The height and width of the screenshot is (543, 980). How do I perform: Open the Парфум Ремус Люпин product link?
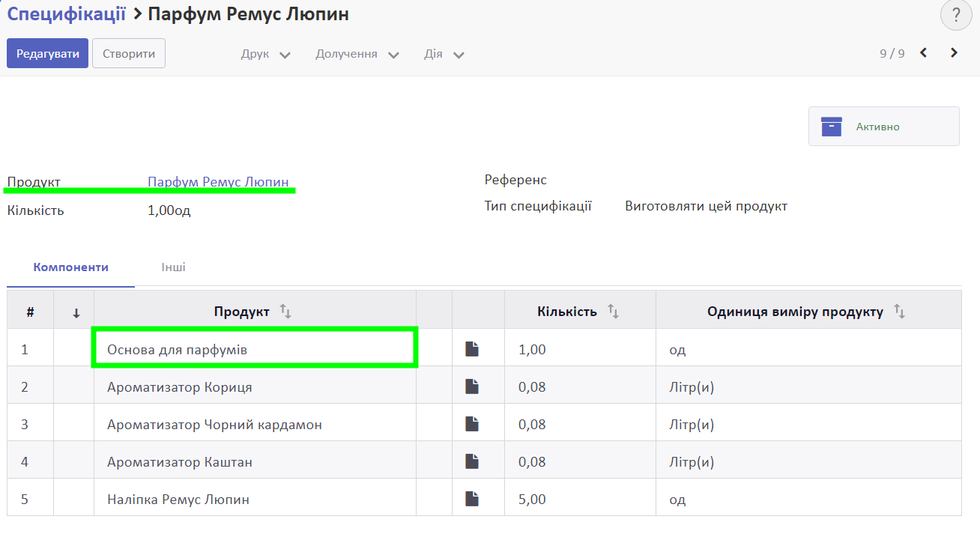tap(218, 181)
